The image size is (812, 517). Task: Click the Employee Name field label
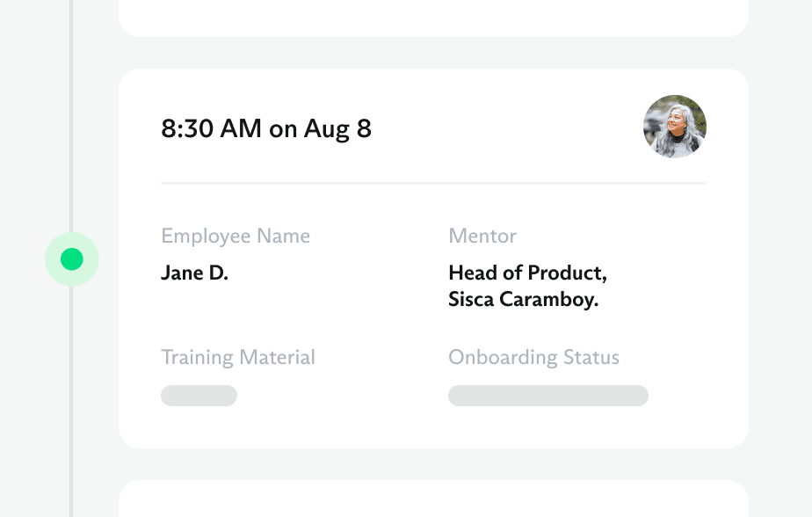coord(236,237)
